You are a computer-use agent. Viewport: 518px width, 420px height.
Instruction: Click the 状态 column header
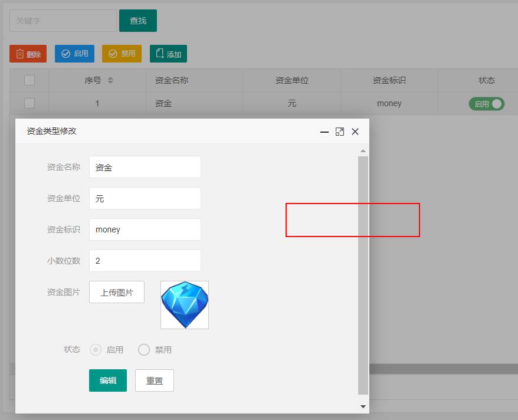tap(487, 80)
